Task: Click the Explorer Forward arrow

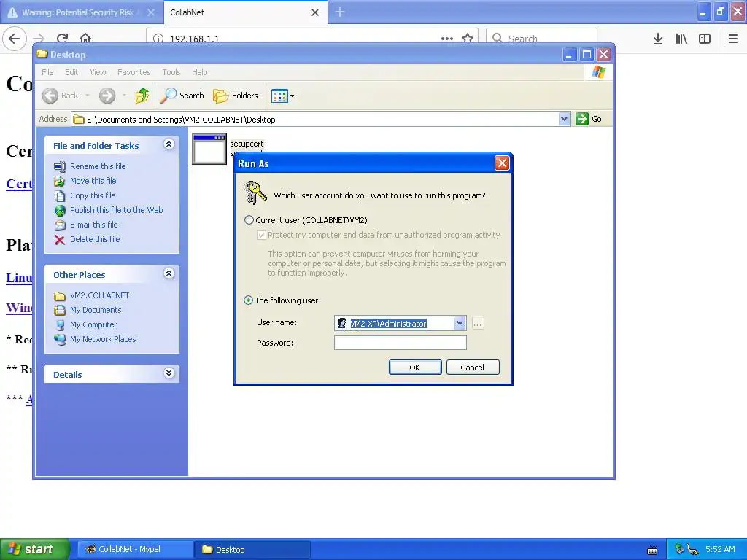Action: tap(107, 96)
